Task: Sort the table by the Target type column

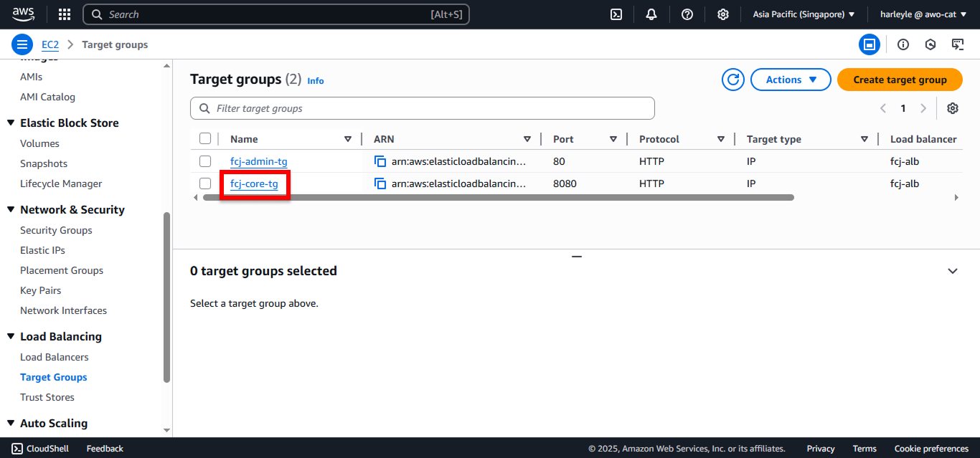Action: 864,139
